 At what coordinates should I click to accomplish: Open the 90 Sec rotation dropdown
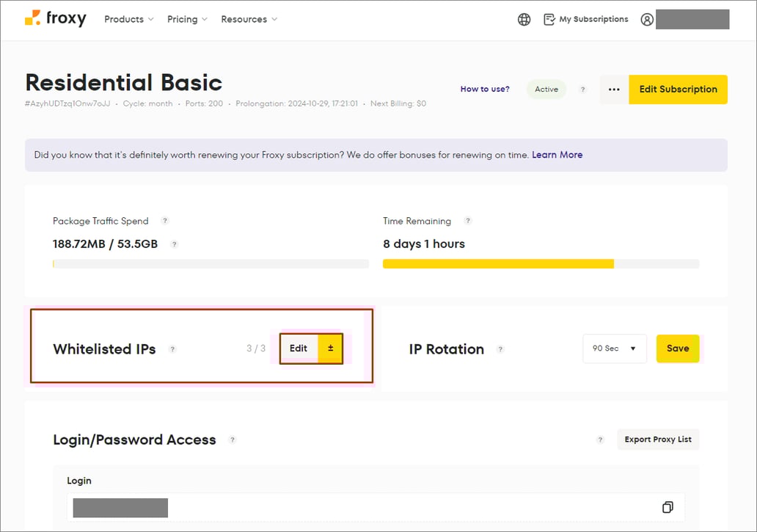614,349
